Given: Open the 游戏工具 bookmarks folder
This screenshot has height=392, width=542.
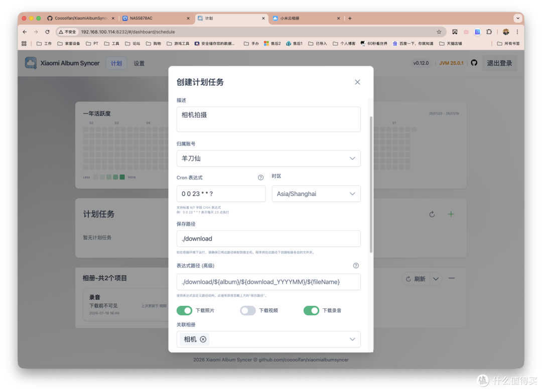Looking at the screenshot, I should point(178,44).
